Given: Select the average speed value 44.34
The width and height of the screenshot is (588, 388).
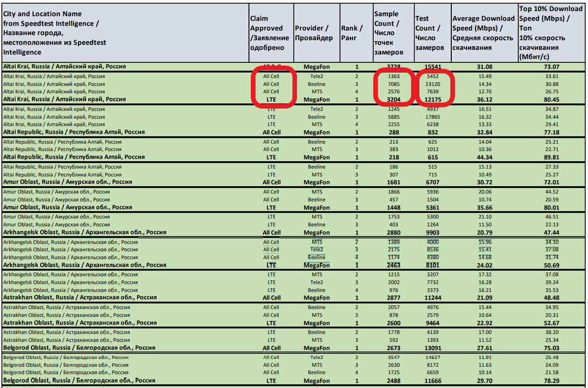Looking at the screenshot, I should click(x=484, y=157).
